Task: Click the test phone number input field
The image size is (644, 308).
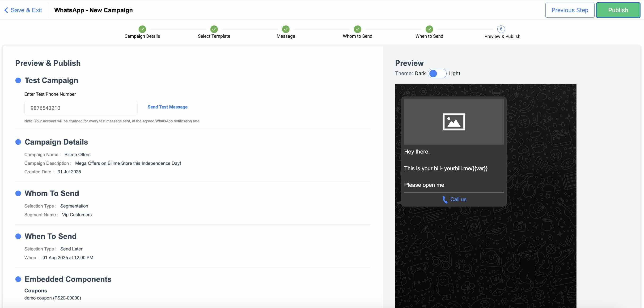Action: click(80, 108)
